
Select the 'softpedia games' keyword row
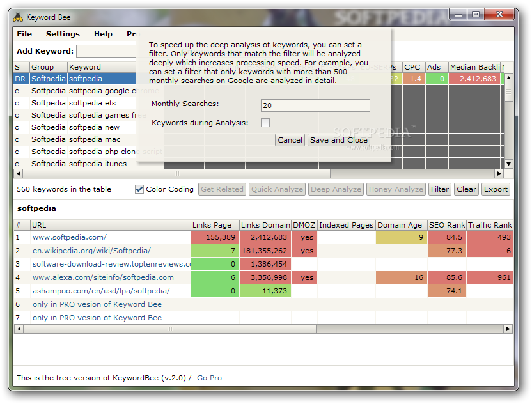tap(75, 115)
